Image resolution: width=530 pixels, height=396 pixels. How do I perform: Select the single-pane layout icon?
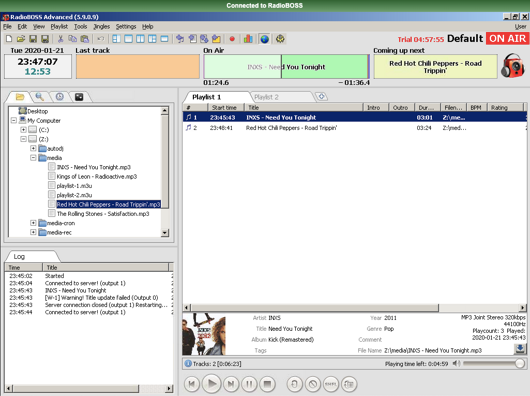[x=128, y=39]
